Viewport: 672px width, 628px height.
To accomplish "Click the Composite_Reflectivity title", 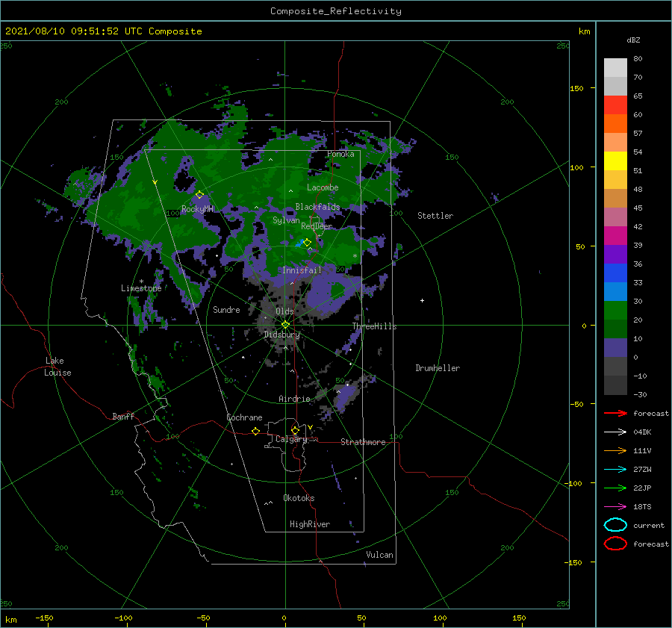I will [x=335, y=11].
